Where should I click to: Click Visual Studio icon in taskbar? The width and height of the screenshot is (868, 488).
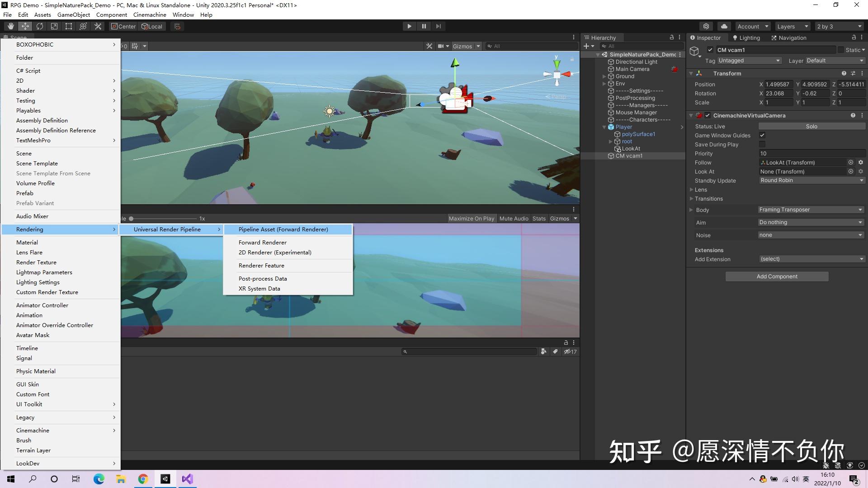pos(187,479)
